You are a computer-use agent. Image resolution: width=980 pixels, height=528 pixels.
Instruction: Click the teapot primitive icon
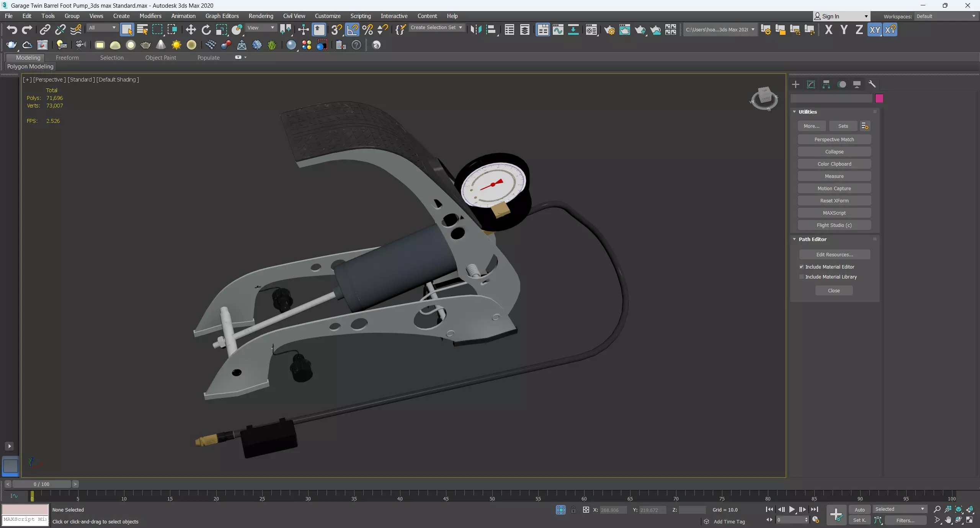[x=146, y=45]
